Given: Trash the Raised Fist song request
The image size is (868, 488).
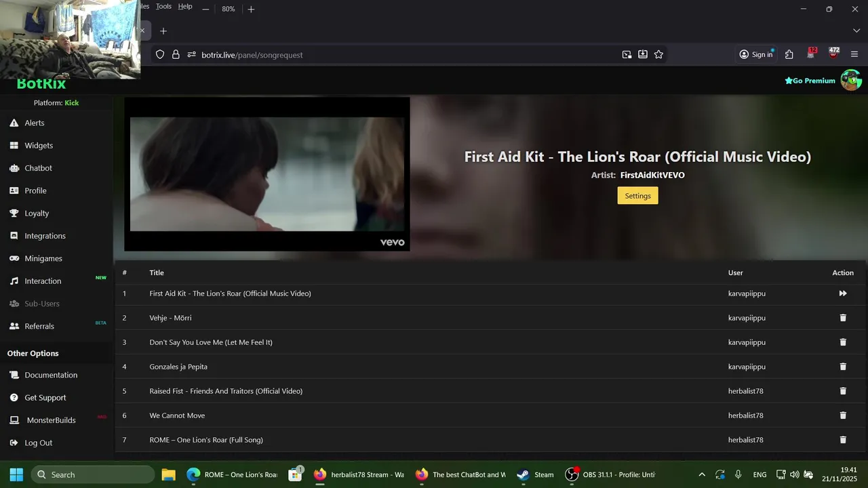Looking at the screenshot, I should coord(843,391).
